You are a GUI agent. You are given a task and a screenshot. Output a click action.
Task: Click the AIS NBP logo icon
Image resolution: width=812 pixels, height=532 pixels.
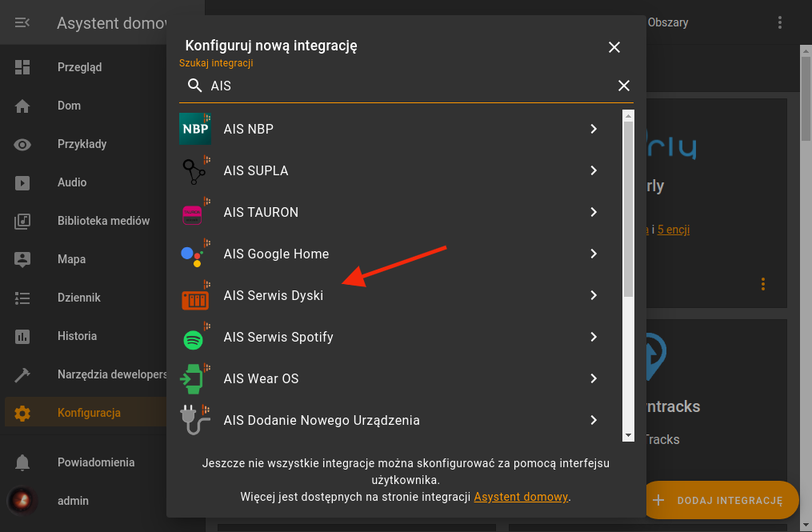pos(195,129)
